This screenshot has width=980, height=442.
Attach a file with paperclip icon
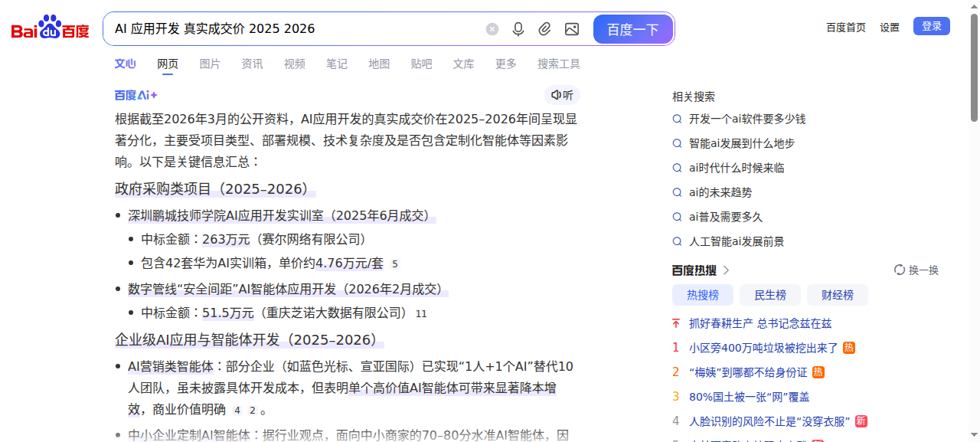click(544, 29)
